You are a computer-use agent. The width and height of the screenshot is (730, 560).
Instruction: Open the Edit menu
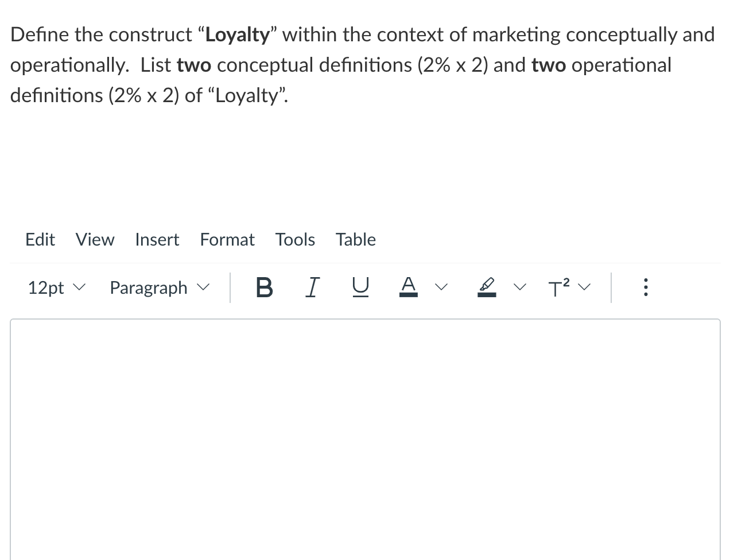40,239
